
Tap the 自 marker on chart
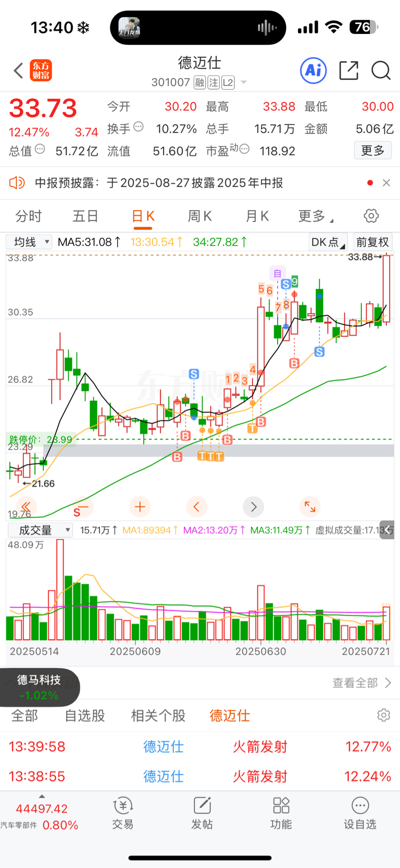tap(278, 273)
